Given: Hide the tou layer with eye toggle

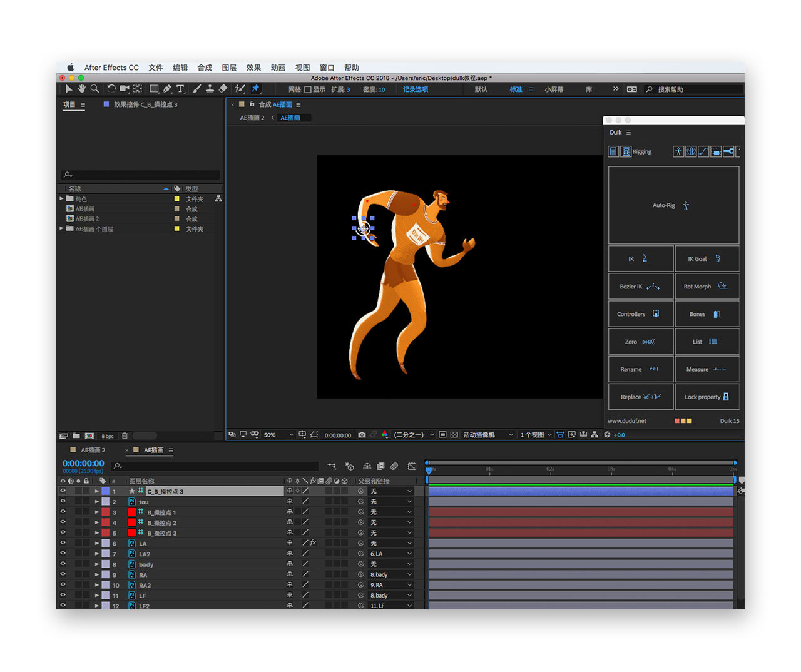Looking at the screenshot, I should (x=63, y=501).
